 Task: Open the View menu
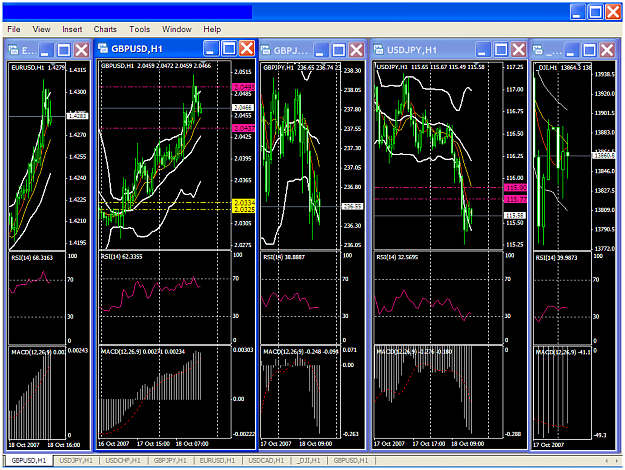41,29
